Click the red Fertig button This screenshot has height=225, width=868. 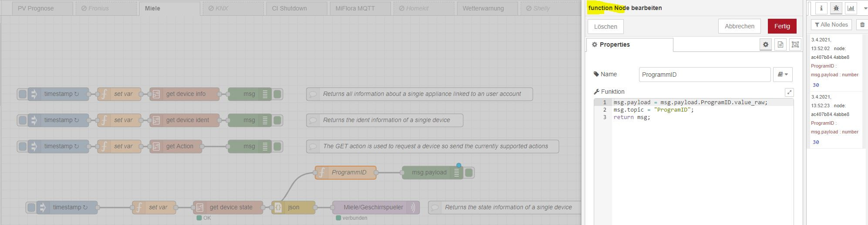pyautogui.click(x=782, y=26)
